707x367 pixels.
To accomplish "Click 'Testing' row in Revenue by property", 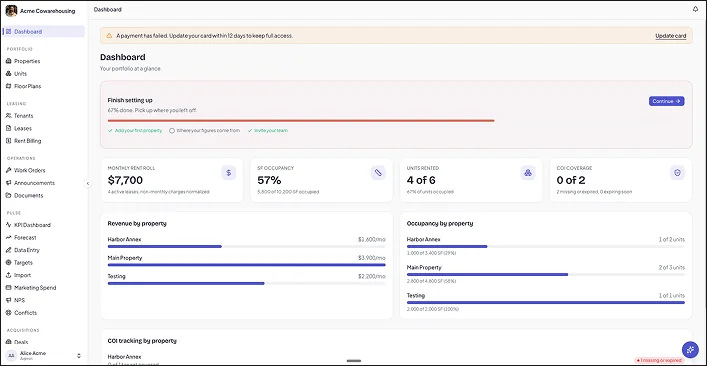I will click(247, 279).
